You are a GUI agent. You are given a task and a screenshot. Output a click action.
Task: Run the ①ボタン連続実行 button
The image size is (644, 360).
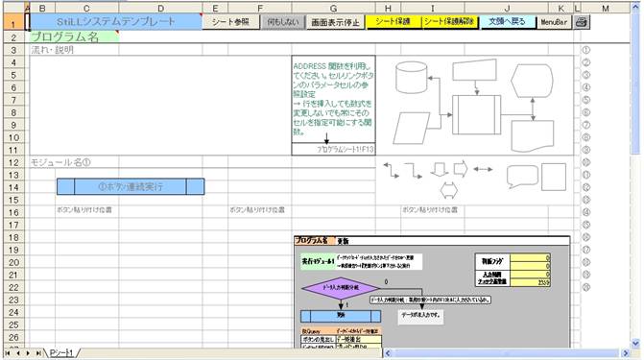point(131,186)
